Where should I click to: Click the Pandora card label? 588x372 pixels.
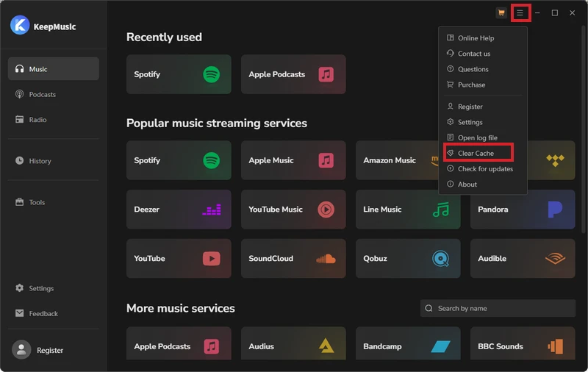tap(492, 210)
